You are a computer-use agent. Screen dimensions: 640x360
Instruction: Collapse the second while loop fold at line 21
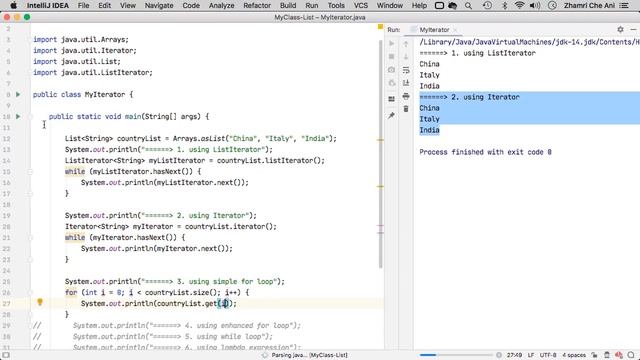(x=30, y=238)
